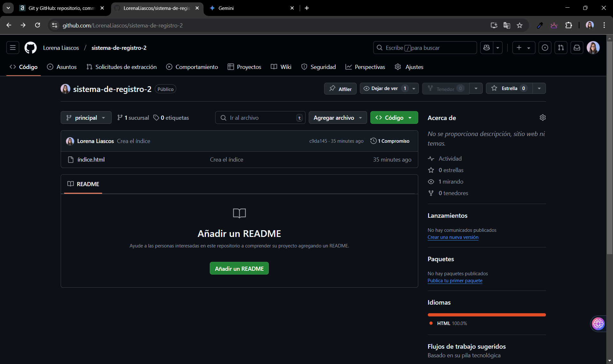The width and height of the screenshot is (613, 364).
Task: Click the GitHub Octocat logo
Action: pos(31,48)
